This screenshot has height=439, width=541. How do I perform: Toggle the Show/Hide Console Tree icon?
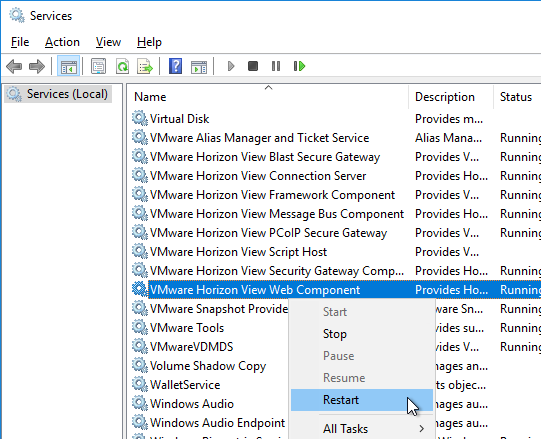click(68, 66)
